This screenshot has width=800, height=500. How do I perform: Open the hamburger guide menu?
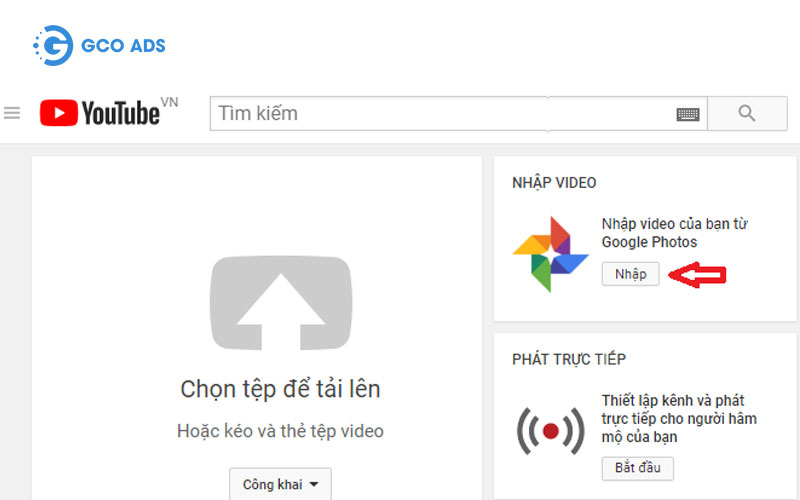pyautogui.click(x=12, y=113)
